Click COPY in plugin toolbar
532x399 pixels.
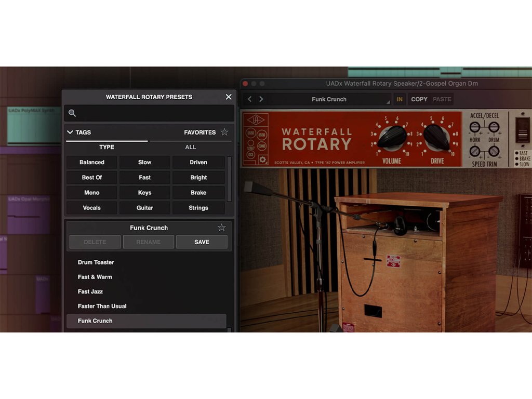(x=419, y=99)
